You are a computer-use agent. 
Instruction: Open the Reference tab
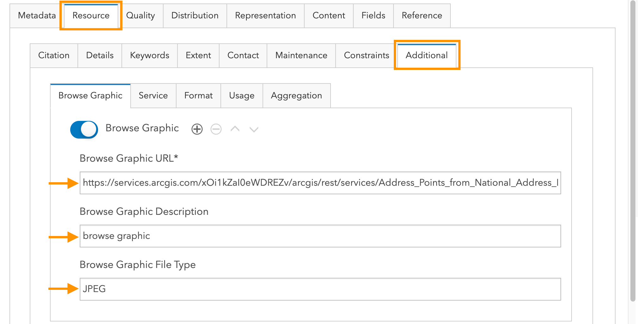421,16
